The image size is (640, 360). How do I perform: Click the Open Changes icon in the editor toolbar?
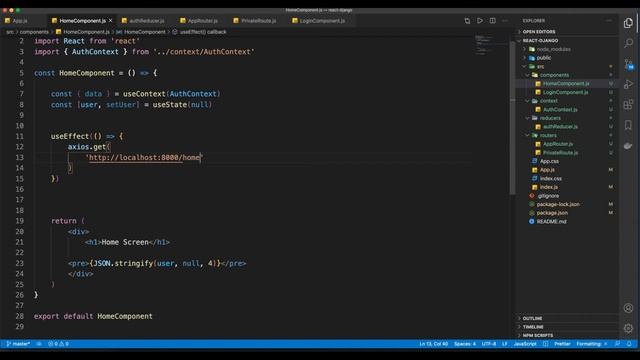[x=467, y=20]
